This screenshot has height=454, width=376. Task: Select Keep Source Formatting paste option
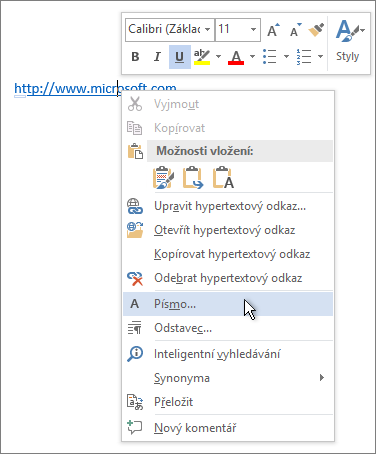(163, 178)
